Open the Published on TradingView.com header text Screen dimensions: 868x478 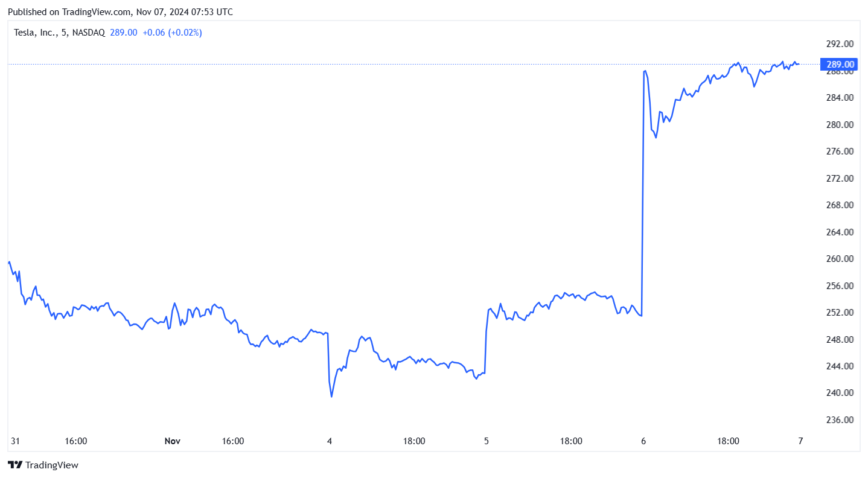[120, 12]
